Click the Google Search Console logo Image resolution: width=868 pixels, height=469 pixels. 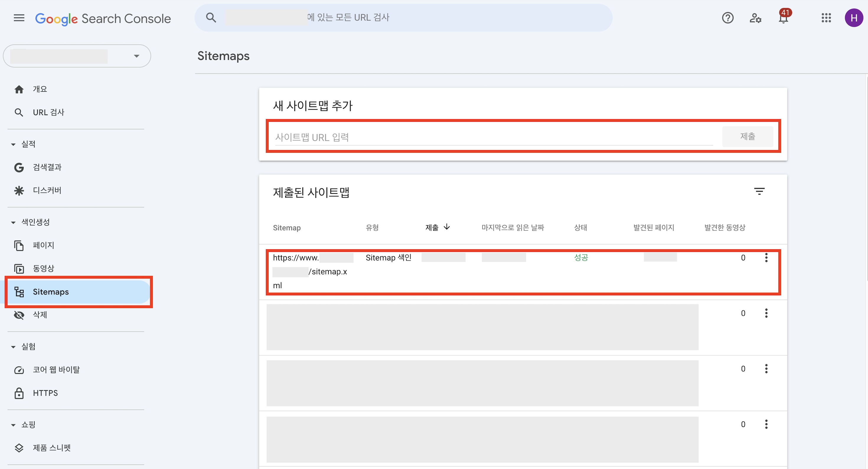point(103,19)
